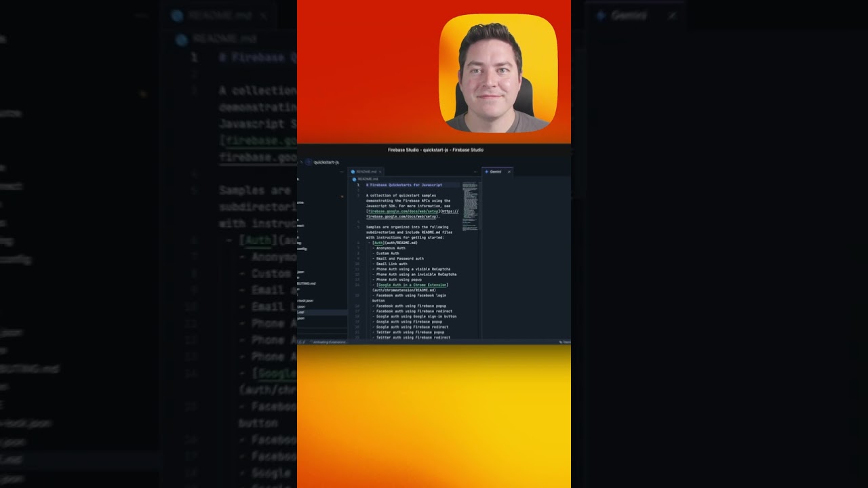Image resolution: width=868 pixels, height=488 pixels.
Task: Click 'Google auth using Firebase popup' line
Action: click(x=407, y=322)
